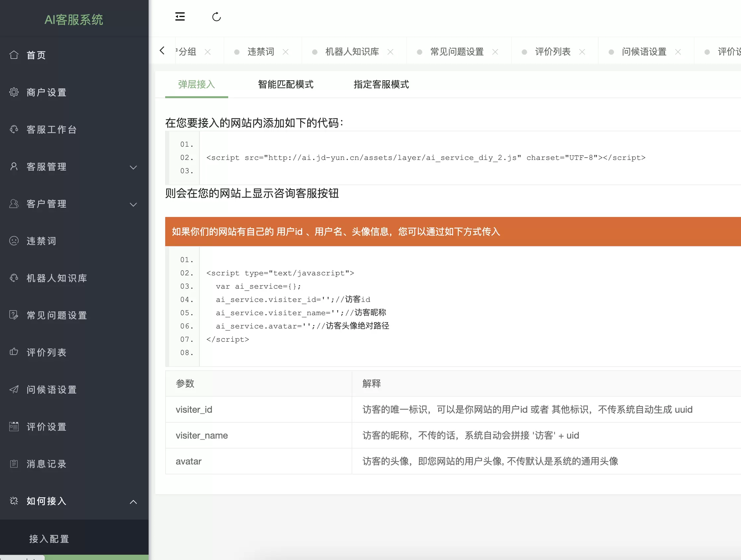Viewport: 741px width, 560px height.
Task: Click the tab bar left scroll arrow
Action: [x=162, y=51]
